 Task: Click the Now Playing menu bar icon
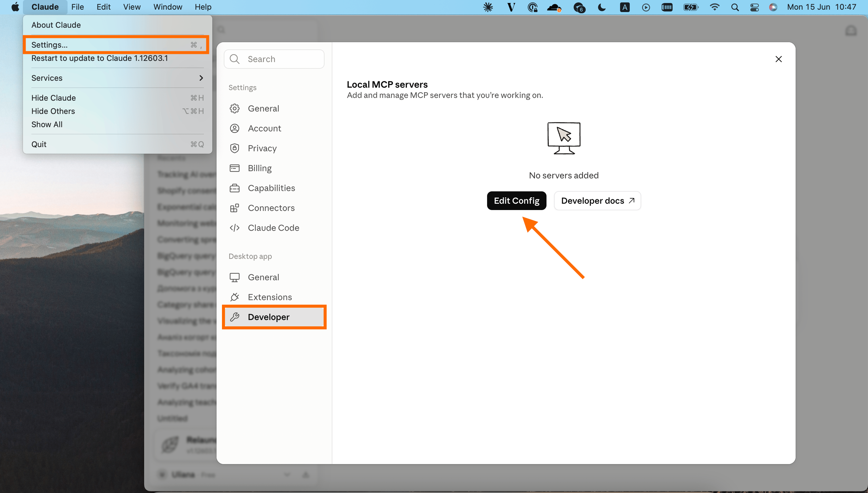(x=646, y=7)
